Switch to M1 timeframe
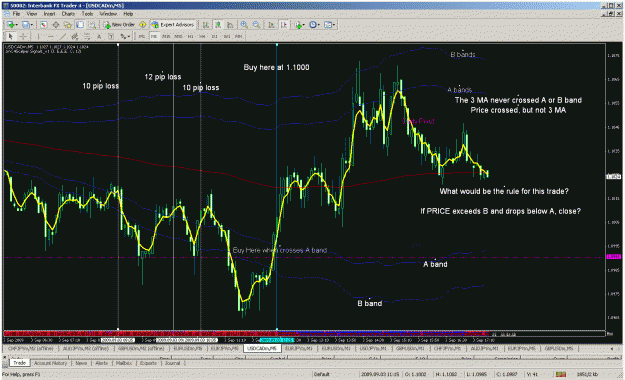Viewport: 625px width, 380px height. (142, 36)
